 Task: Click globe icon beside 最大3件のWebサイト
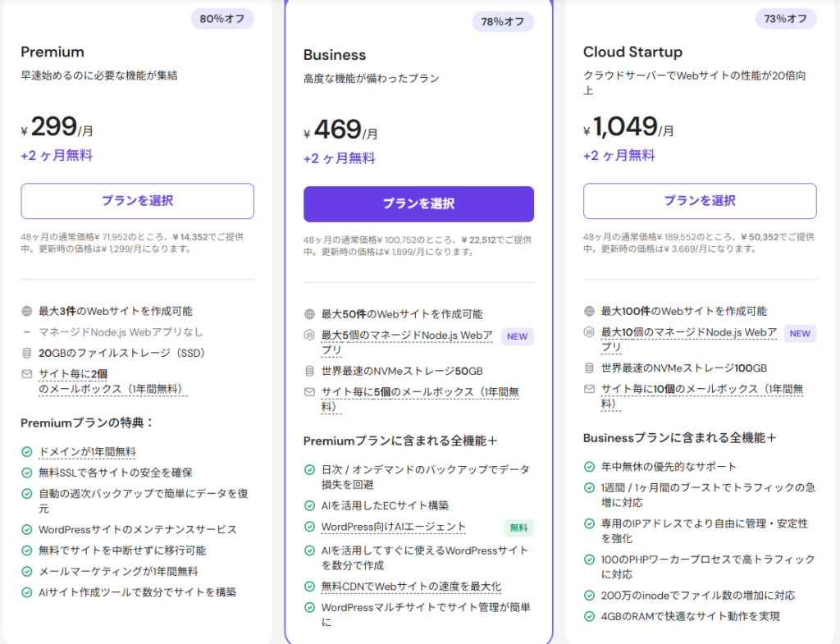pos(27,312)
